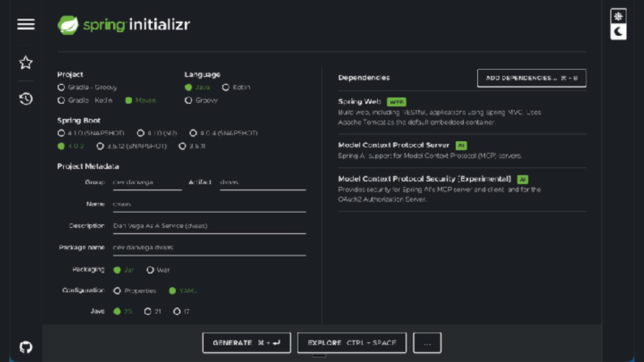Click the Explore button
644x362 pixels.
pyautogui.click(x=352, y=343)
